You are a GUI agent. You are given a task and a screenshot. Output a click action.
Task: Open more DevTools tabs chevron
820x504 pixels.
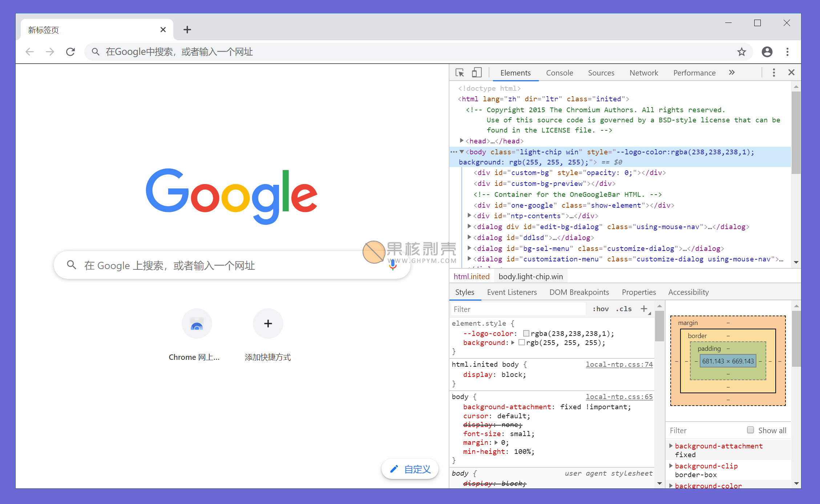tap(731, 72)
